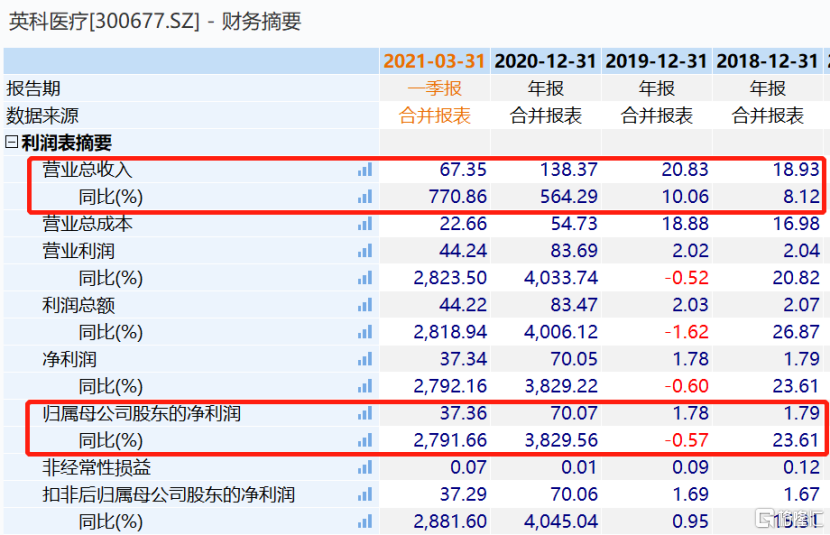
Task: Click the negative value -0.60
Action: click(687, 386)
